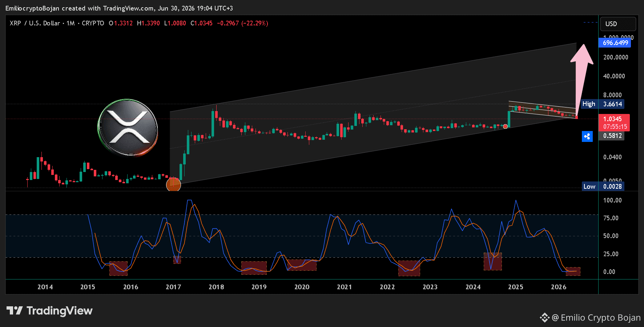Click the blue XRP ledger icon on price scale
The height and width of the screenshot is (327, 644).
click(587, 136)
